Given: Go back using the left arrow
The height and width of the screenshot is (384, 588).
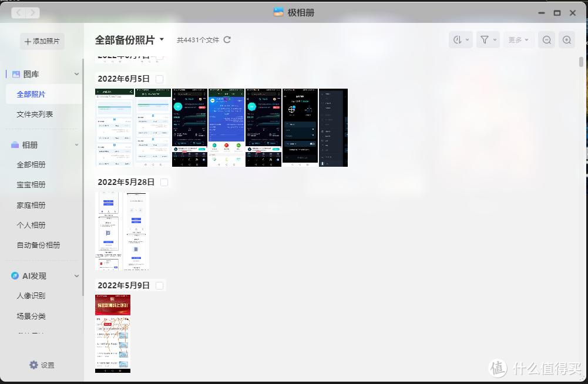Looking at the screenshot, I should point(18,12).
